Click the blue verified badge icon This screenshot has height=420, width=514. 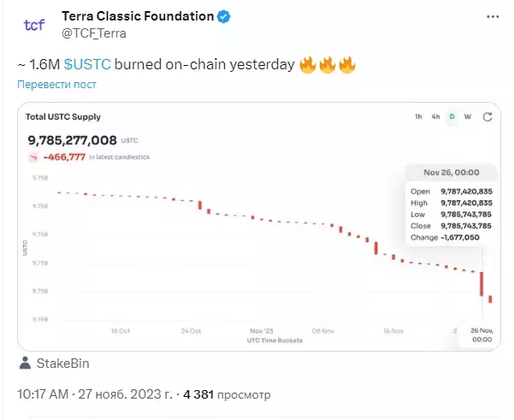pyautogui.click(x=223, y=16)
